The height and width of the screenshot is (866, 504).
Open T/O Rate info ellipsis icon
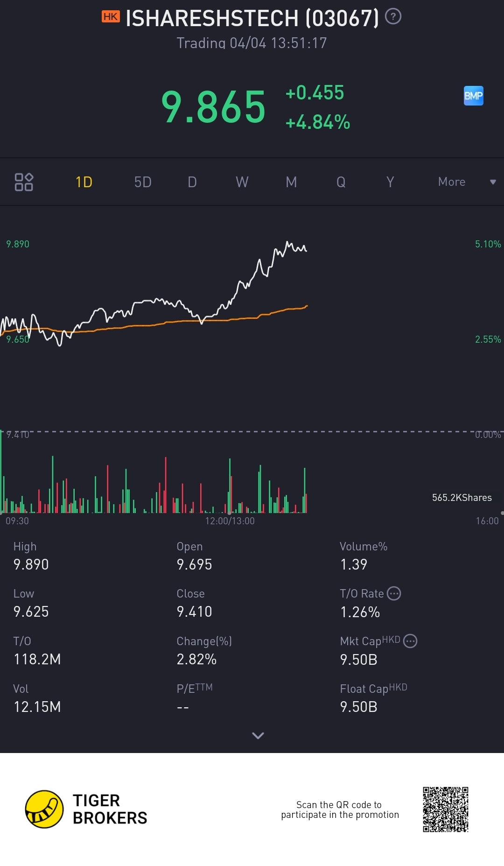[394, 593]
